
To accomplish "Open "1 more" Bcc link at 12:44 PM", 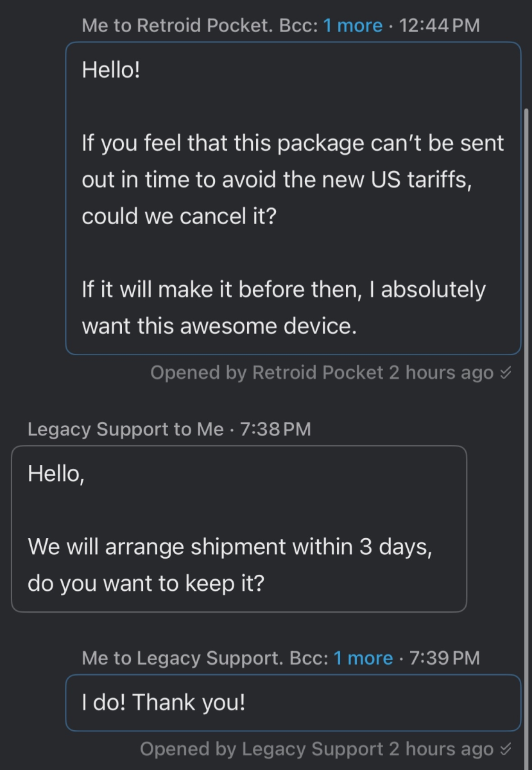I will pyautogui.click(x=352, y=26).
